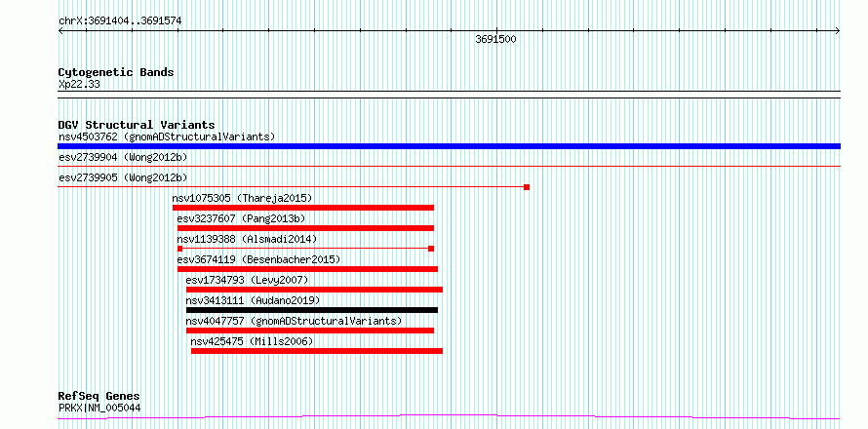Screen dimensions: 868x429
Task: Click the red bar under esv3237607
Action: pos(305,228)
